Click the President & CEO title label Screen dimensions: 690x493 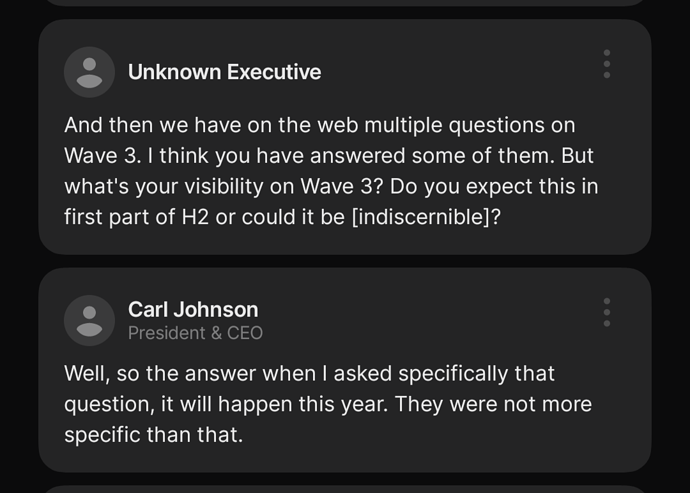[x=195, y=333]
